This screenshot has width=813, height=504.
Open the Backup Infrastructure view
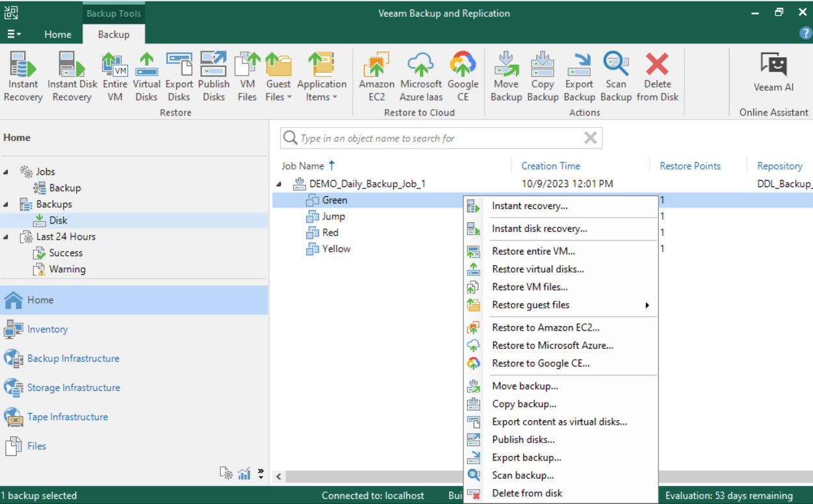click(72, 359)
